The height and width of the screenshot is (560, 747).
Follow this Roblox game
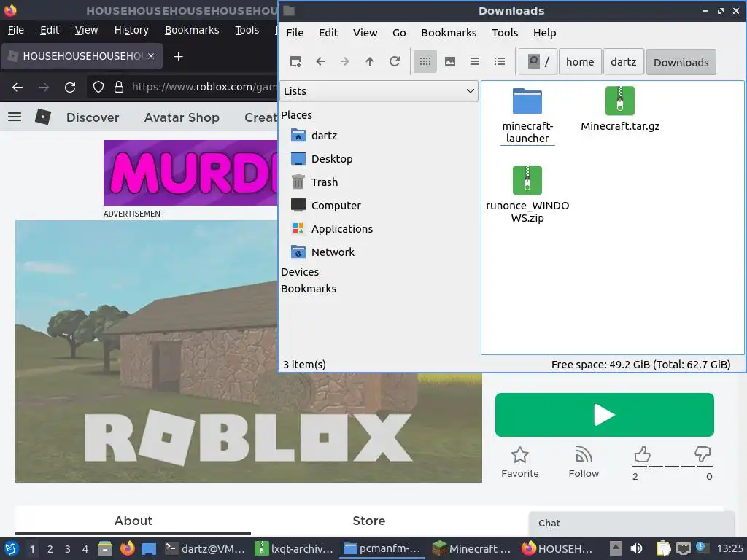click(x=584, y=462)
